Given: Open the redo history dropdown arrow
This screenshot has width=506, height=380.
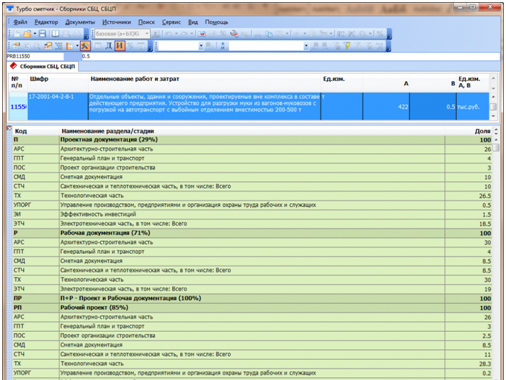Looking at the screenshot, I should [192, 34].
